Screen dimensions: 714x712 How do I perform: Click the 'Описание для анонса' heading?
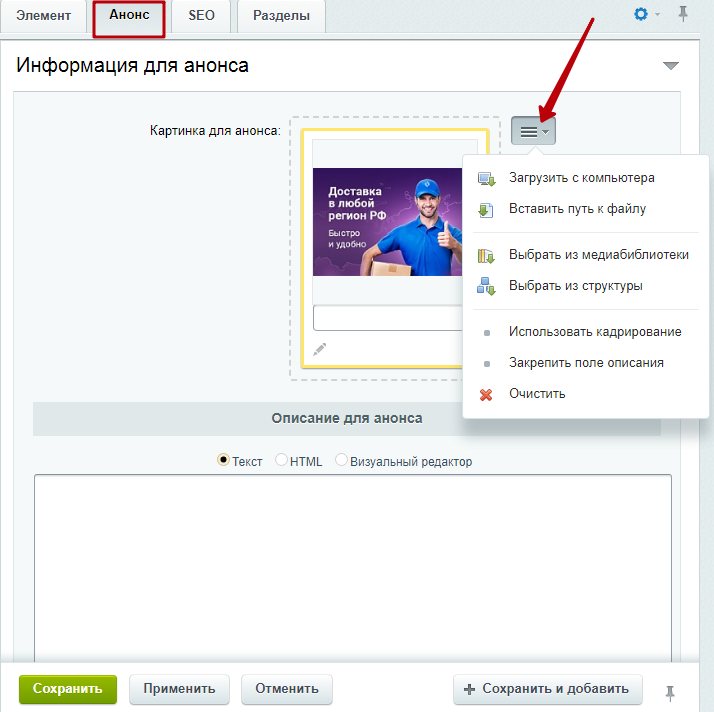click(347, 418)
